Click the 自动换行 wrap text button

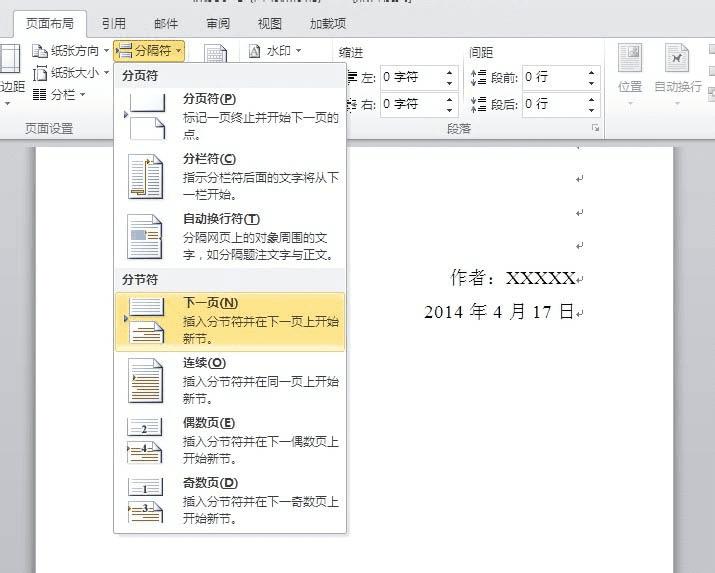pos(678,74)
